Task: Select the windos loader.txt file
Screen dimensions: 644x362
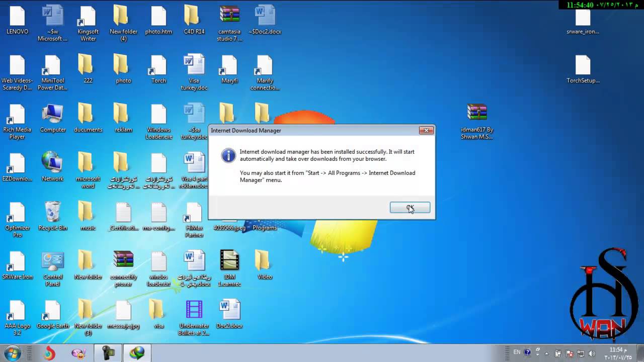Action: tap(158, 269)
